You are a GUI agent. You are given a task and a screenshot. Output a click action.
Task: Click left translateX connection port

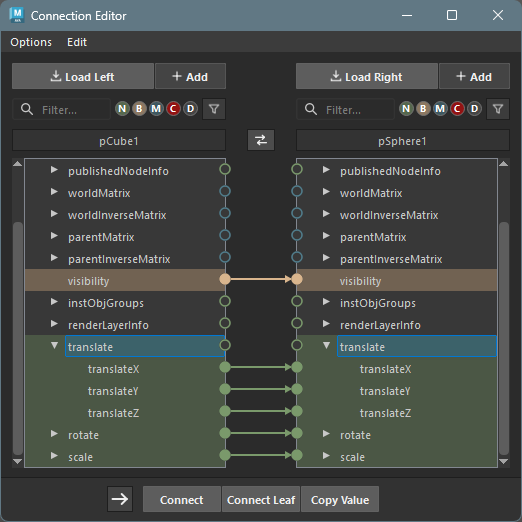[x=225, y=367]
